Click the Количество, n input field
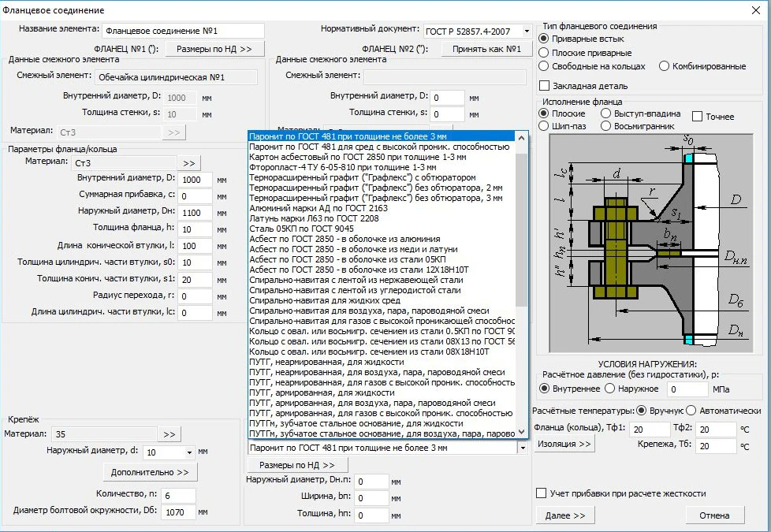Image resolution: width=771 pixels, height=532 pixels. [180, 495]
